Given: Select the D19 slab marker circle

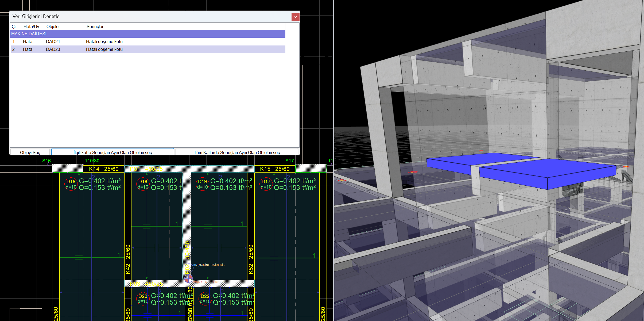Looking at the screenshot, I should pyautogui.click(x=203, y=184).
